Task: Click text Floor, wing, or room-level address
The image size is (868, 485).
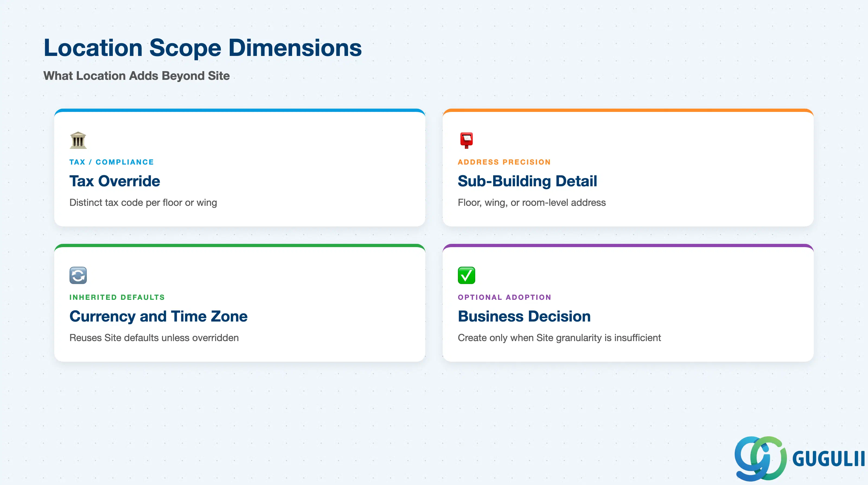Action: click(x=532, y=202)
